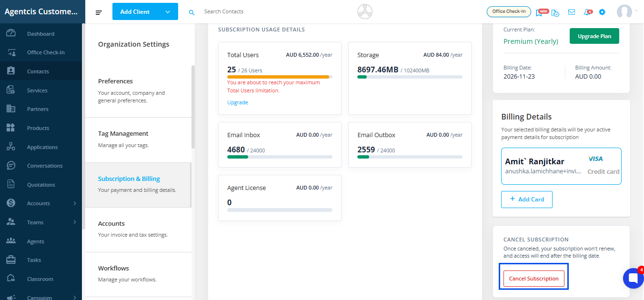Open the mail envelope icon in header
644x300 pixels.
pyautogui.click(x=572, y=12)
